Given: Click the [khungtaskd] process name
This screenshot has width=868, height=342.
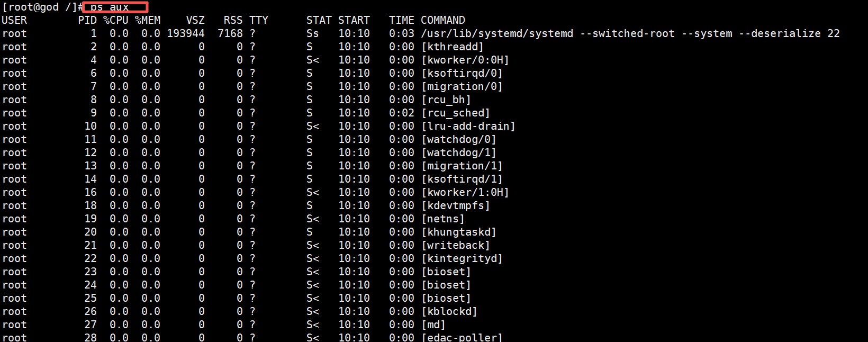Looking at the screenshot, I should pos(459,232).
